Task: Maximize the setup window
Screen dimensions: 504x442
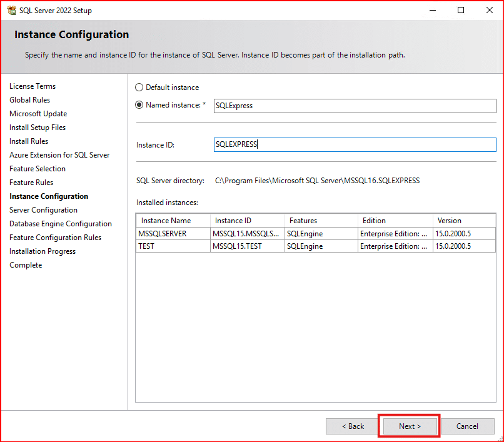Action: (x=461, y=10)
